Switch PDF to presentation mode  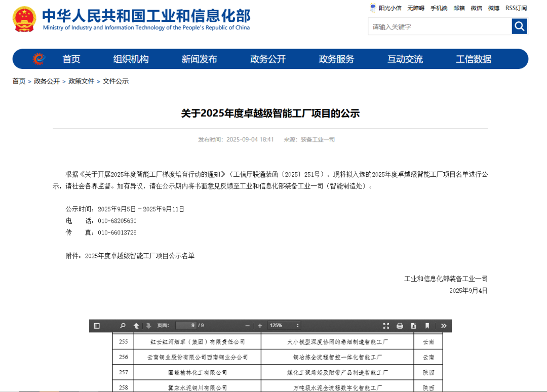click(386, 326)
